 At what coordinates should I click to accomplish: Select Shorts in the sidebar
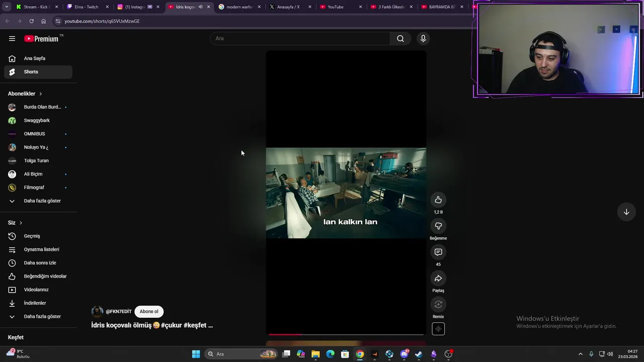pyautogui.click(x=38, y=72)
